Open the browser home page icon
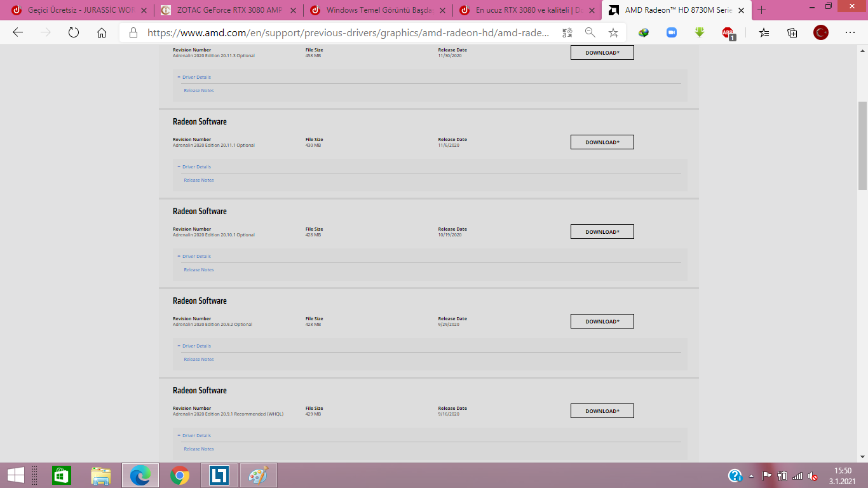This screenshot has height=488, width=868. [102, 33]
